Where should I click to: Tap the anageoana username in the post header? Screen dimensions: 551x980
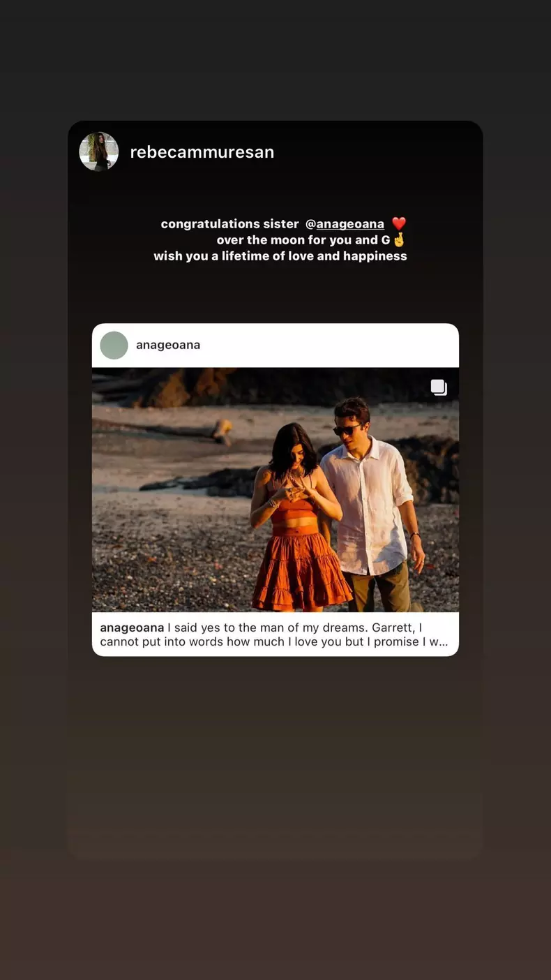168,346
